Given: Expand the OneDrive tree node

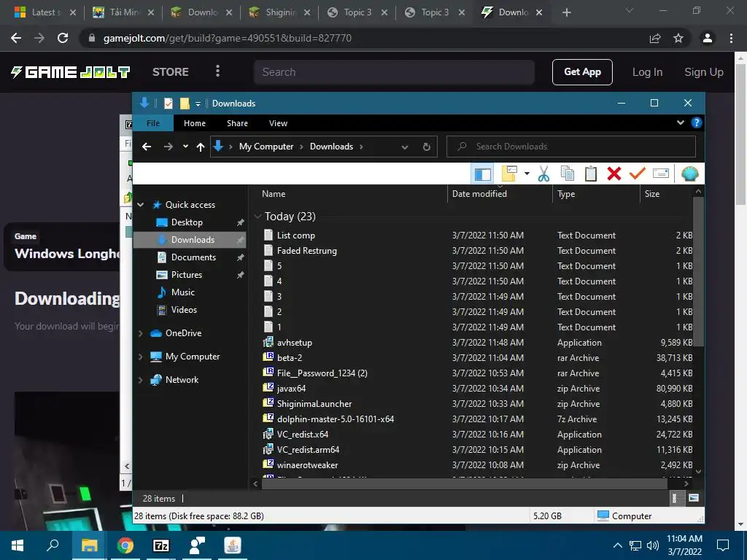Looking at the screenshot, I should click(141, 333).
